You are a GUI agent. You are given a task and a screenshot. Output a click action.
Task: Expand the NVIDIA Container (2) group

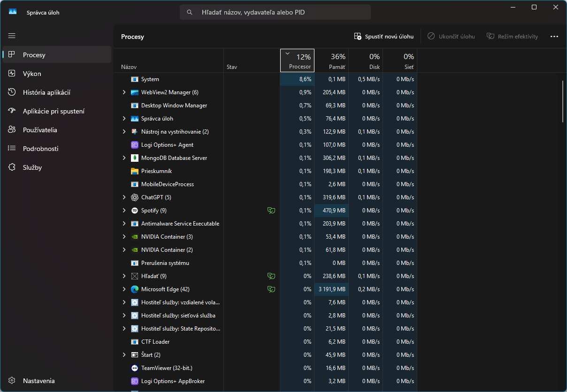tap(124, 250)
